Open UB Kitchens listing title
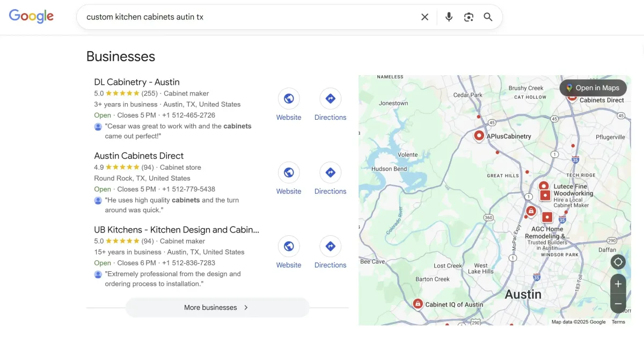Image resolution: width=644 pixels, height=341 pixels. coord(177,230)
